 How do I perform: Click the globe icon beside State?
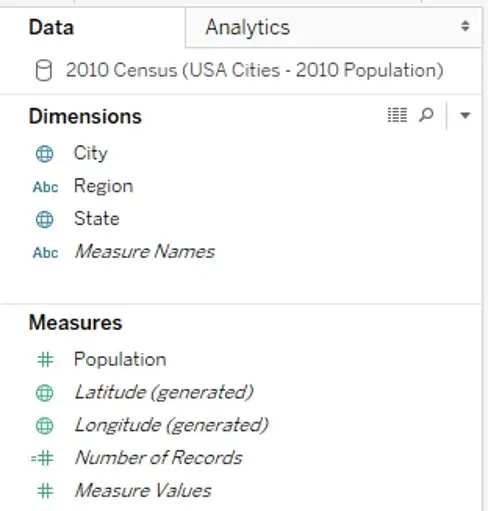(x=44, y=220)
